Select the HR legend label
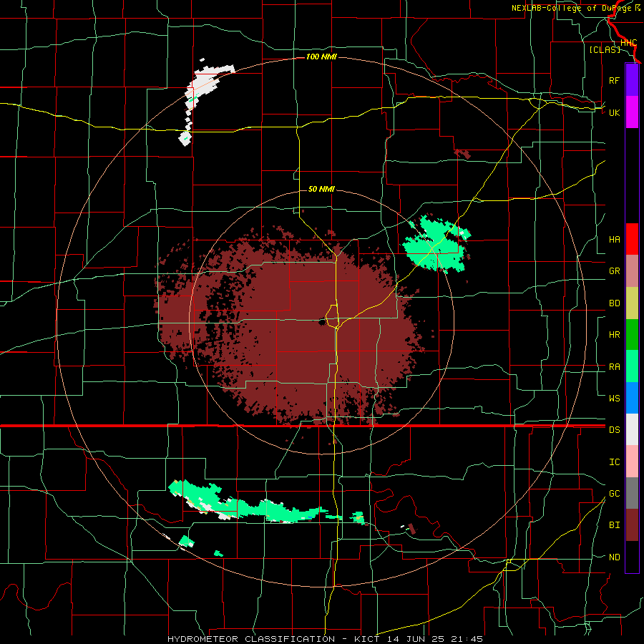 pos(614,335)
